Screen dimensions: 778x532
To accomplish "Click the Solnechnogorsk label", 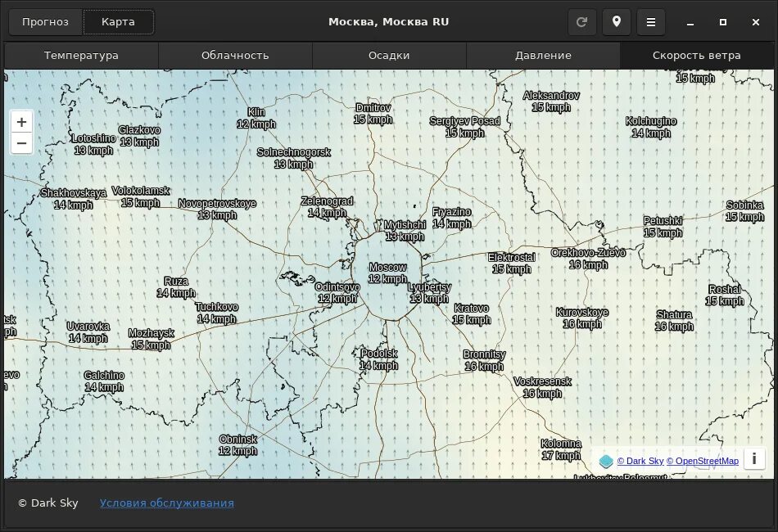I will (x=294, y=158).
